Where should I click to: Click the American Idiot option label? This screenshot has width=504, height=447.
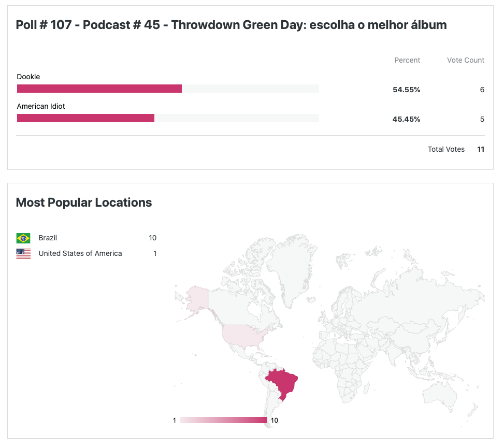click(41, 106)
